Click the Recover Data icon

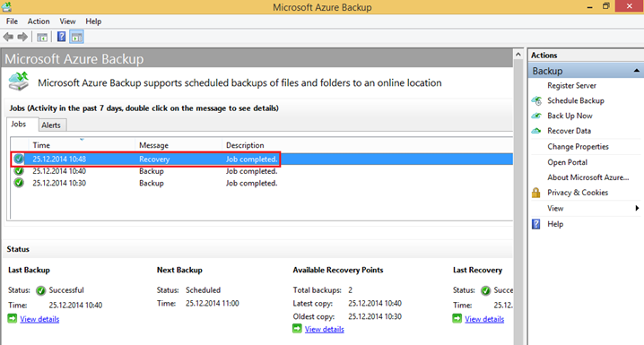pos(536,131)
